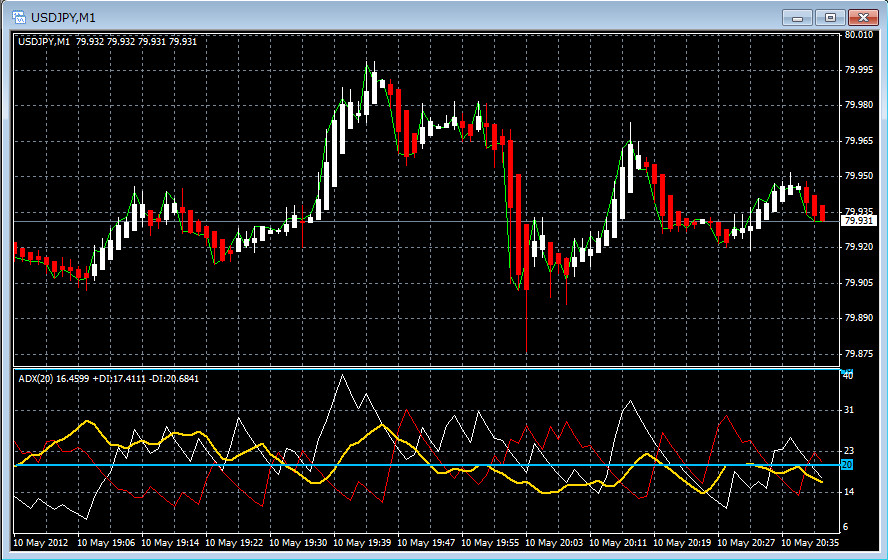Viewport: 888px width, 560px height.
Task: Click the 79.920 price scale label
Action: (x=859, y=247)
